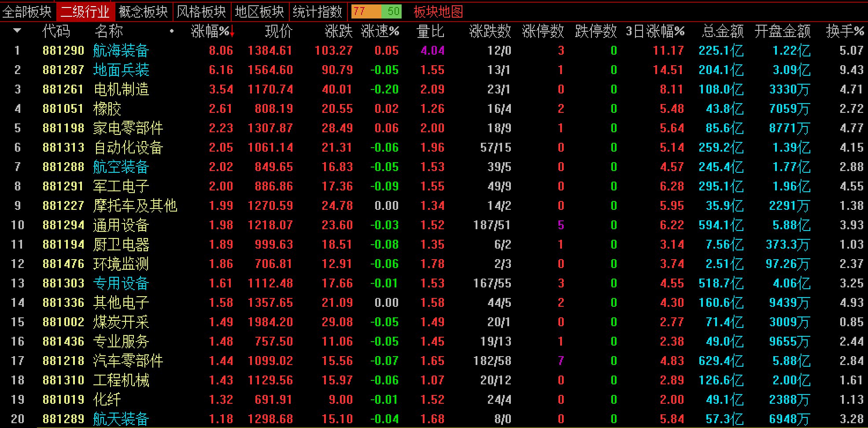Sort by 涨停数 column header

(x=543, y=31)
